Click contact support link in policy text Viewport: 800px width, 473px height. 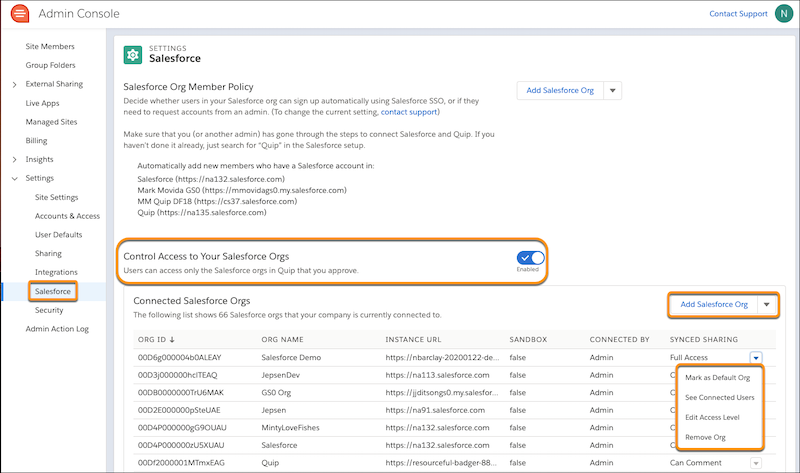point(409,112)
